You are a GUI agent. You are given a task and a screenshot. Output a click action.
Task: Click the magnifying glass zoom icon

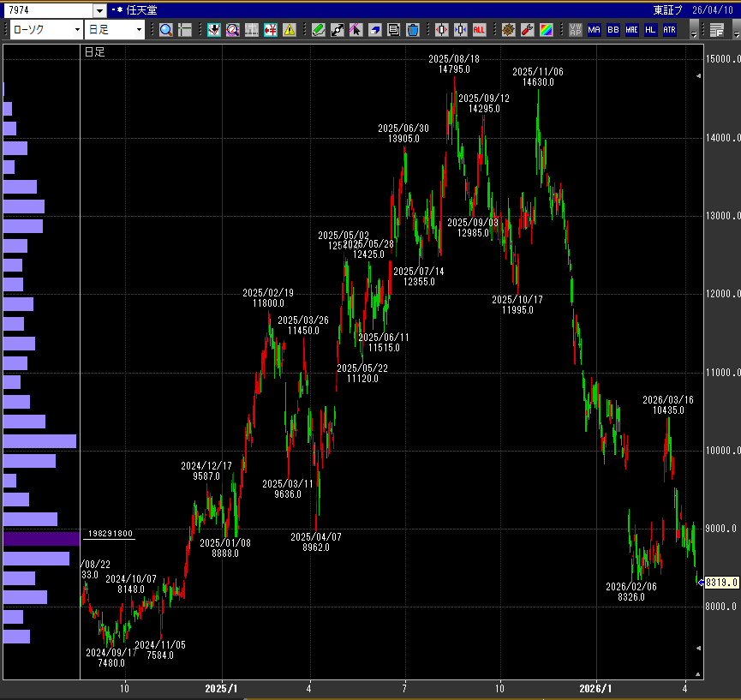[x=166, y=30]
